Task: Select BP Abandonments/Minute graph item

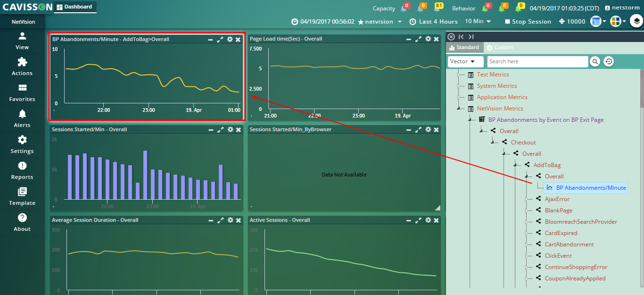Action: (586, 188)
